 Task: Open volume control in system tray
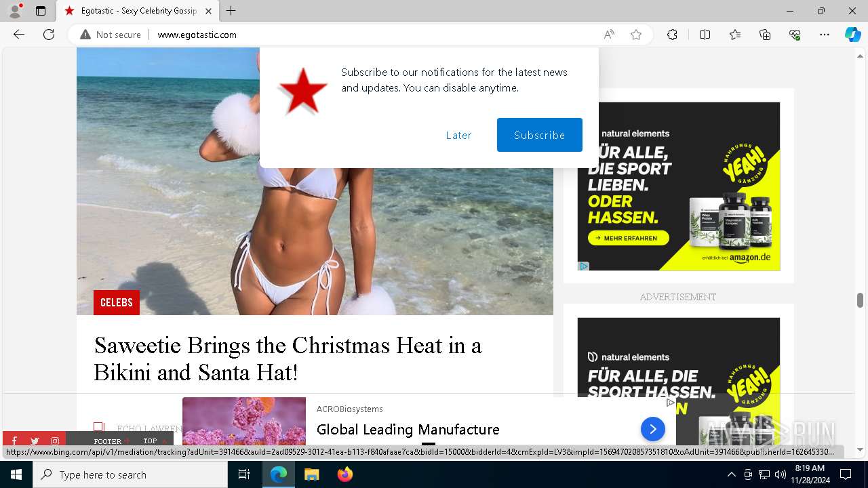pos(781,474)
